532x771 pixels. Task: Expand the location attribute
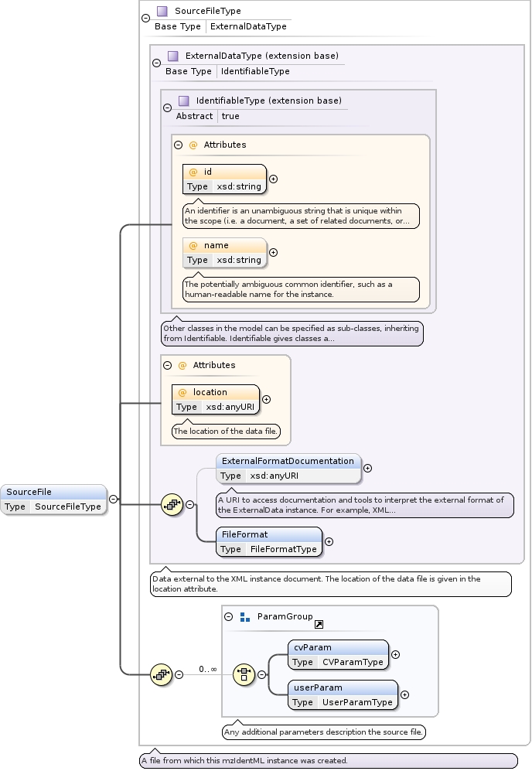tap(267, 399)
